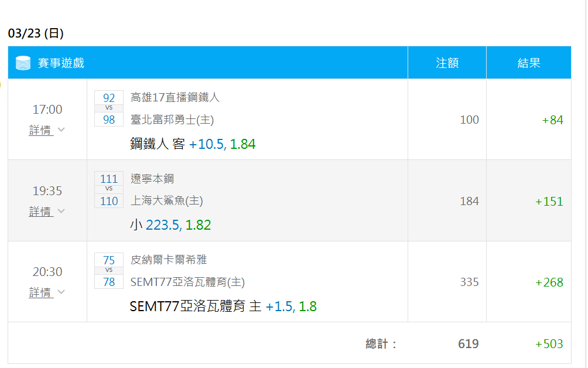Click score 92 in the first match

coord(109,97)
